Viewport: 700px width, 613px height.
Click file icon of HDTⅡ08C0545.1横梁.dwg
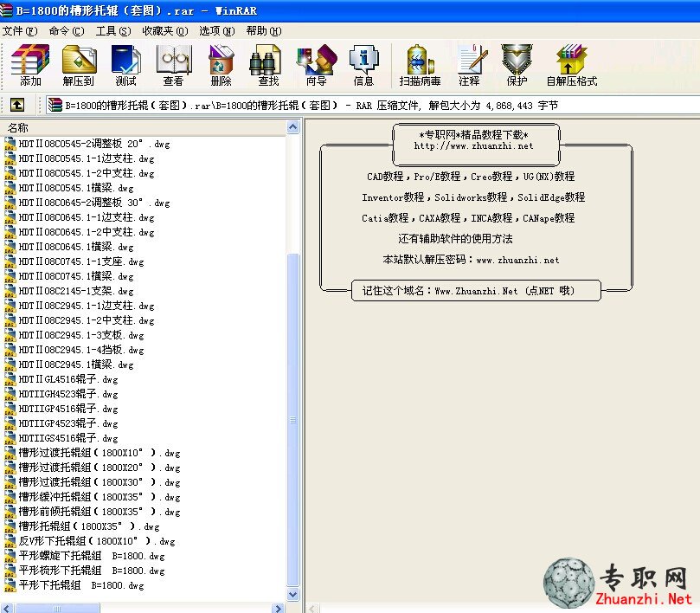coord(10,188)
